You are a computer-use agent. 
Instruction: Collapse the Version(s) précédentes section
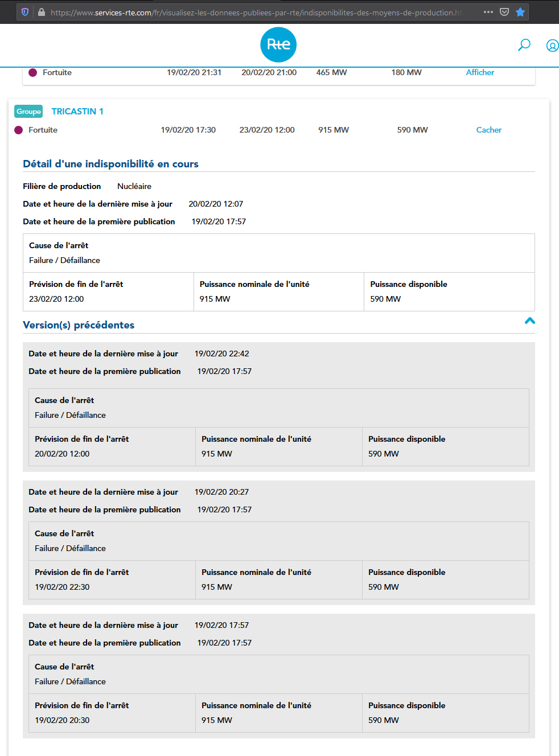point(530,321)
